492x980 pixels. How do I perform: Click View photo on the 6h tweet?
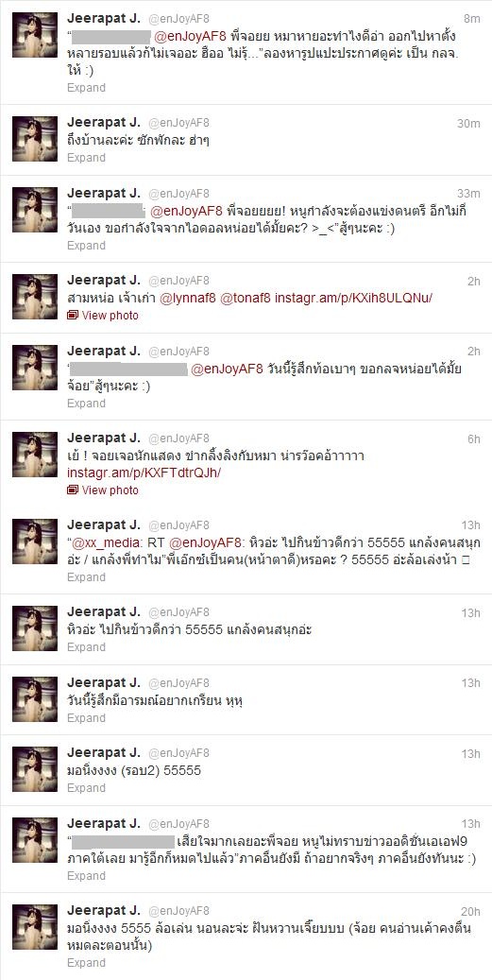(x=110, y=490)
